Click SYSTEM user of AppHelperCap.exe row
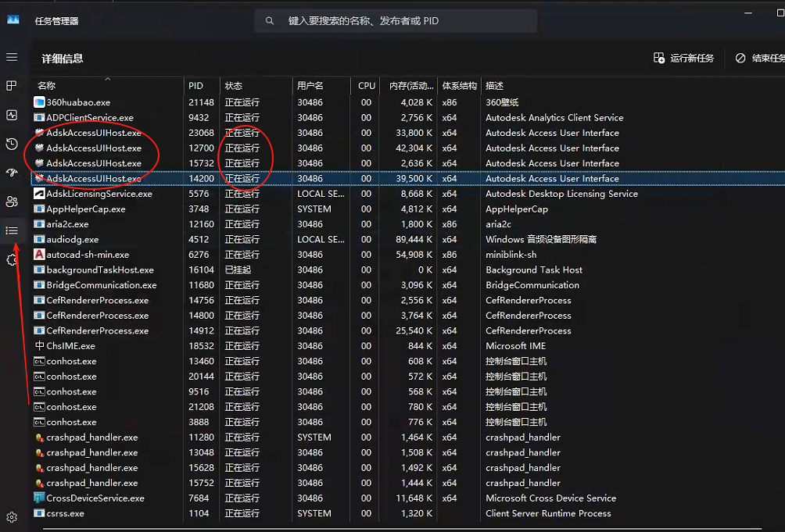Screen dimensions: 785x532 314,209
